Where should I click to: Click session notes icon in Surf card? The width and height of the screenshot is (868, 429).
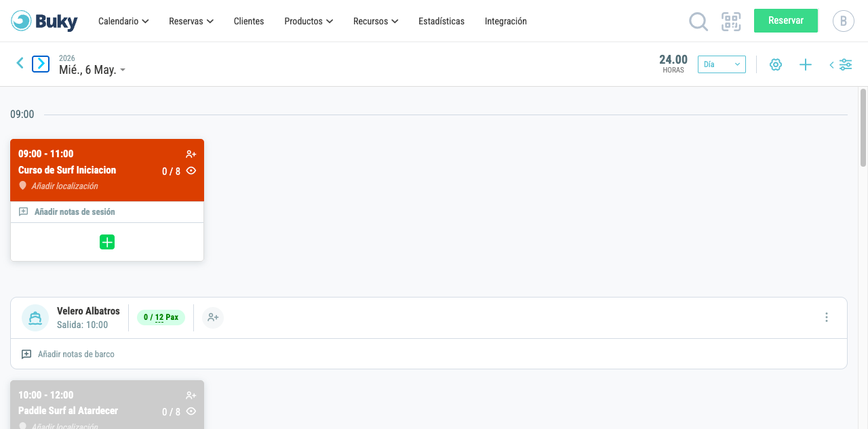[23, 211]
